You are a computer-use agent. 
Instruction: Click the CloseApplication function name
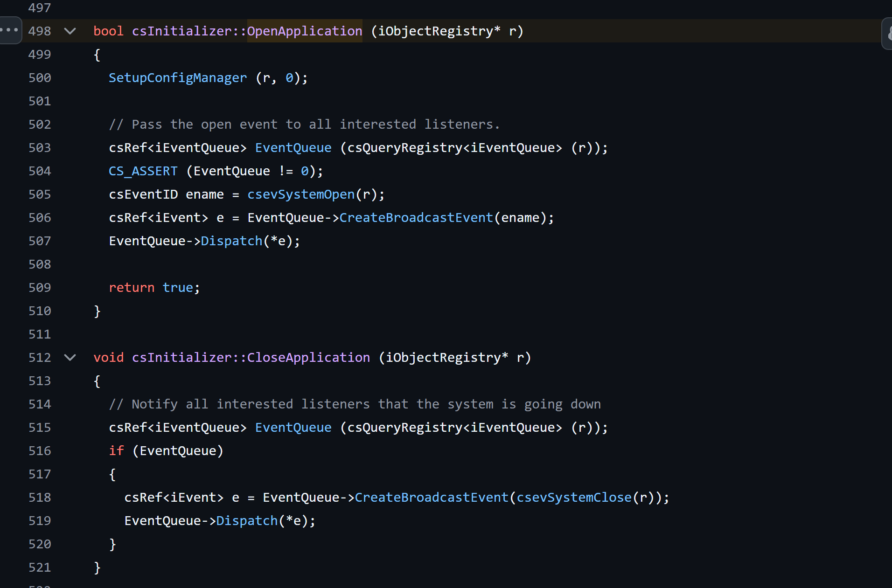point(308,358)
